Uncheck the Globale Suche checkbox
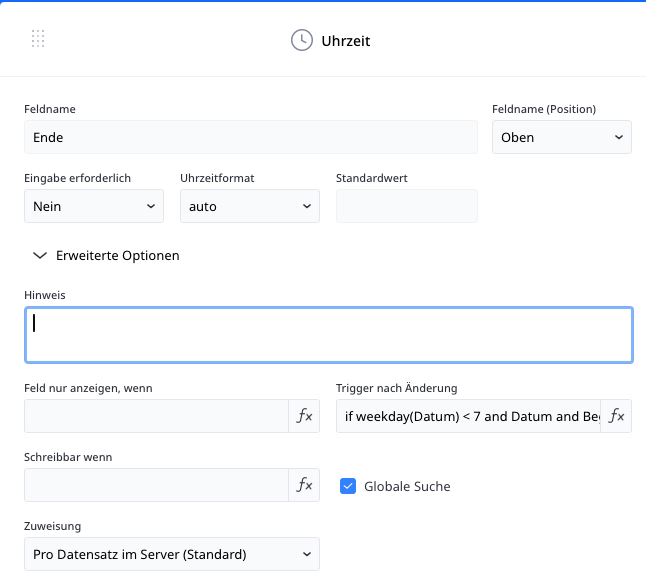This screenshot has height=583, width=646. [x=348, y=486]
